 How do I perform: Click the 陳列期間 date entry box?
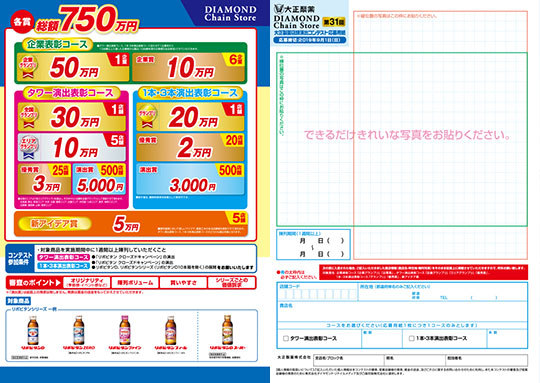pyautogui.click(x=313, y=244)
